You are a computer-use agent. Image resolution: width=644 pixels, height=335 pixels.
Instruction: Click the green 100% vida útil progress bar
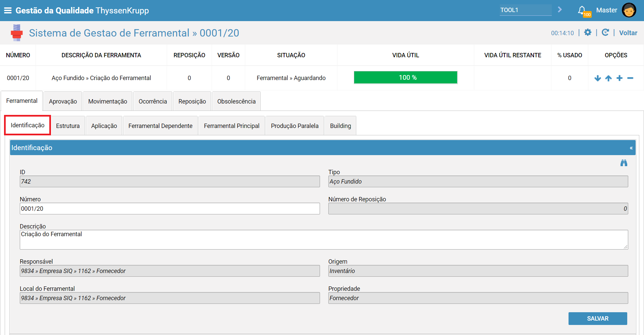[x=405, y=77]
